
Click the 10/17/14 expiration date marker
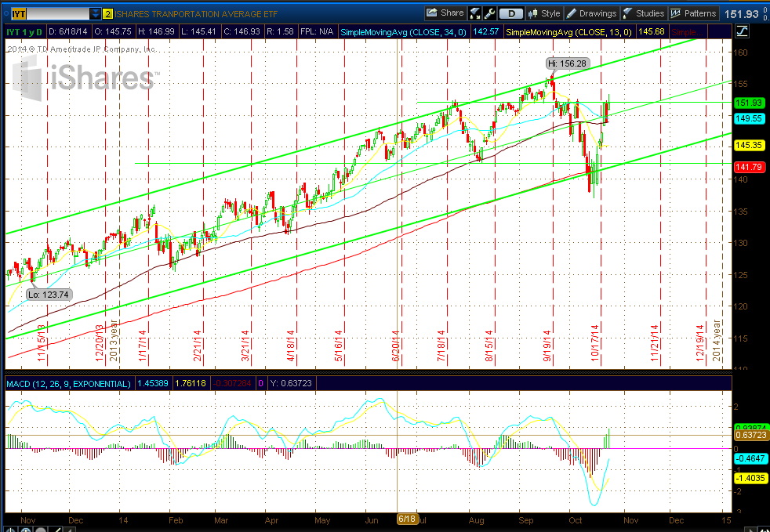click(x=595, y=342)
